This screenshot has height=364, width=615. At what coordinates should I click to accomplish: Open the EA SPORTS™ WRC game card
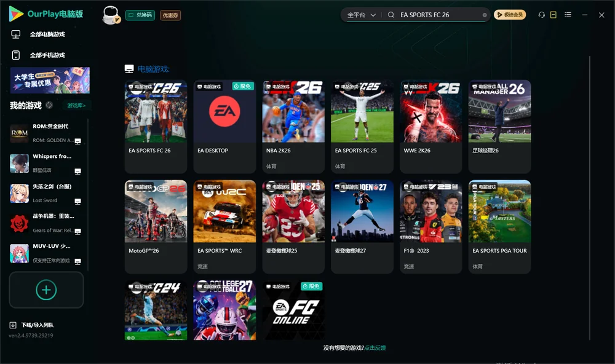pos(224,227)
